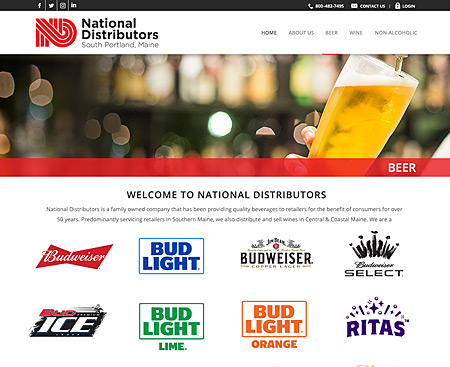Select the Bud Light Lime logo
This screenshot has height=367, width=450.
pyautogui.click(x=171, y=327)
